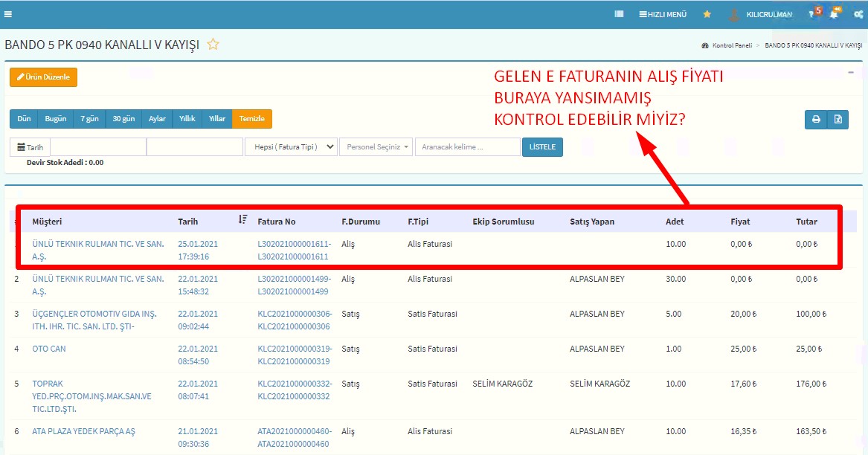Viewport: 868px width, 455px height.
Task: Open the OTO CAN customer link
Action: 49,349
